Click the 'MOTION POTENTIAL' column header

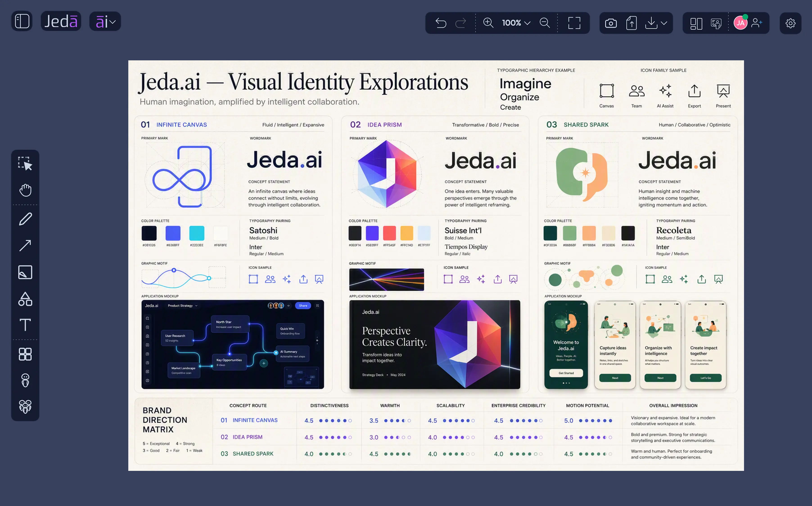tap(587, 406)
